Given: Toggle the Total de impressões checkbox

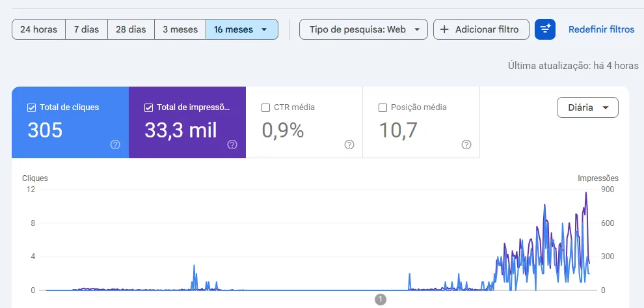Looking at the screenshot, I should [149, 107].
